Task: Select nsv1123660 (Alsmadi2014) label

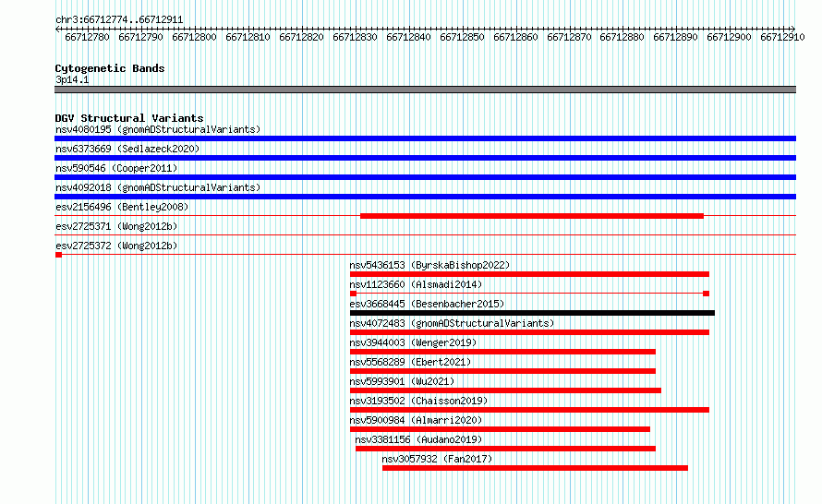Action: pyautogui.click(x=416, y=284)
